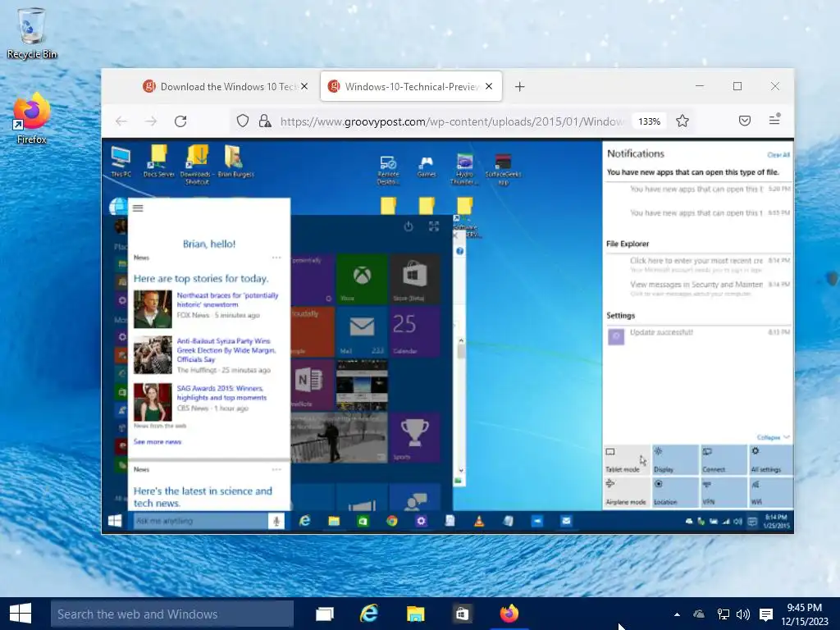Click pictured Start menu power button
The height and width of the screenshot is (630, 840).
pyautogui.click(x=409, y=226)
